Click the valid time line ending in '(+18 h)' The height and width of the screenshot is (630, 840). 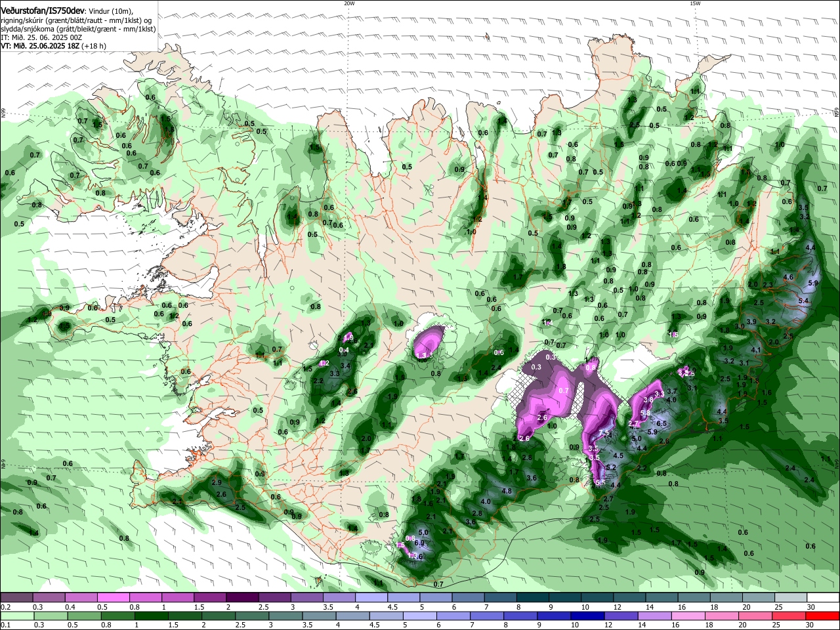[53, 46]
